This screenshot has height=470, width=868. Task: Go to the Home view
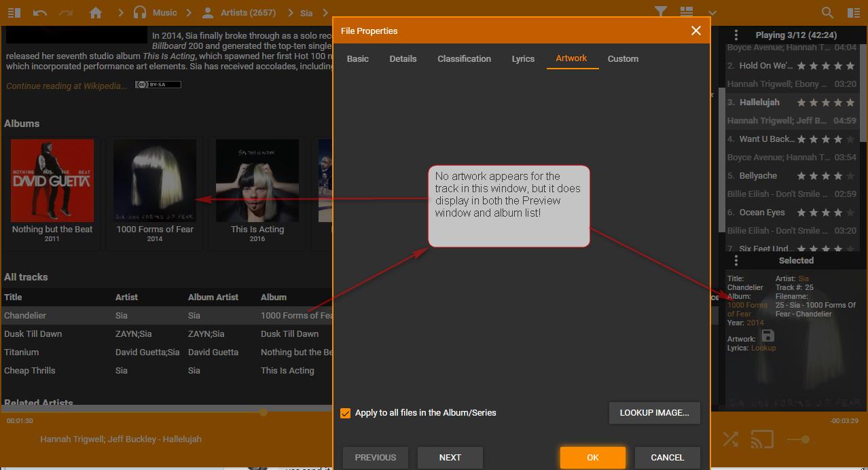96,13
